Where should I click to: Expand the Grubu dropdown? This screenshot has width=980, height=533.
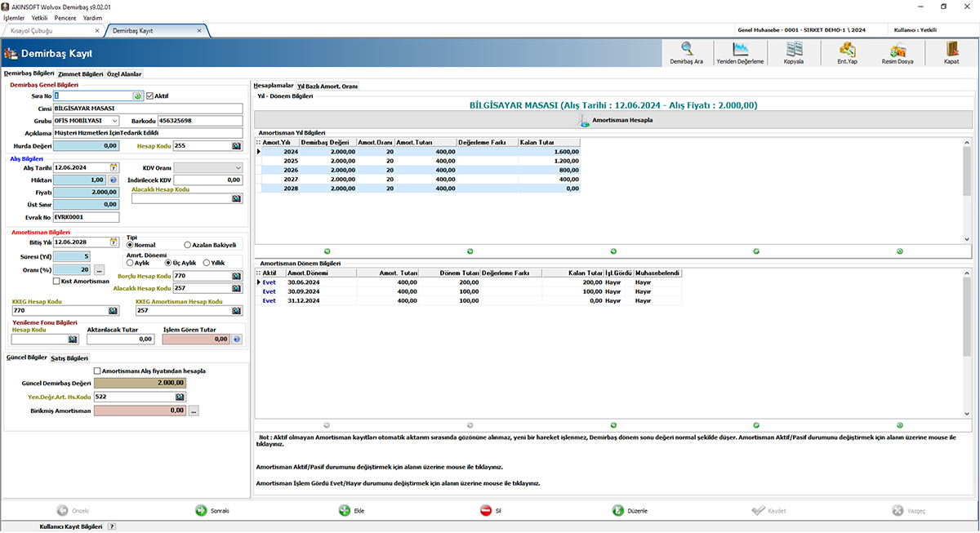click(114, 121)
